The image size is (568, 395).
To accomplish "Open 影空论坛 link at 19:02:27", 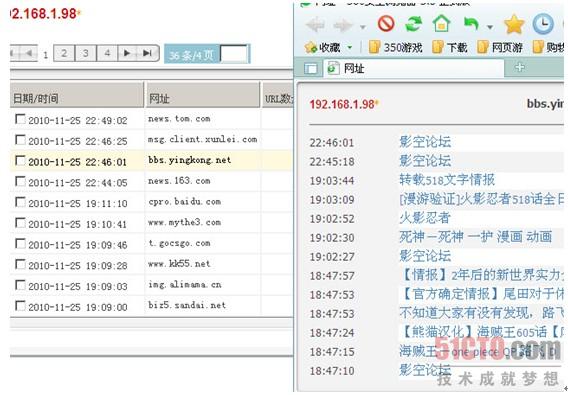I will coord(425,255).
